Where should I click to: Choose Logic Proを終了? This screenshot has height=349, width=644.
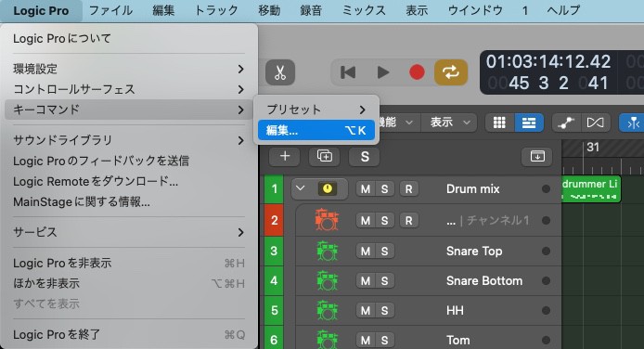click(x=129, y=335)
